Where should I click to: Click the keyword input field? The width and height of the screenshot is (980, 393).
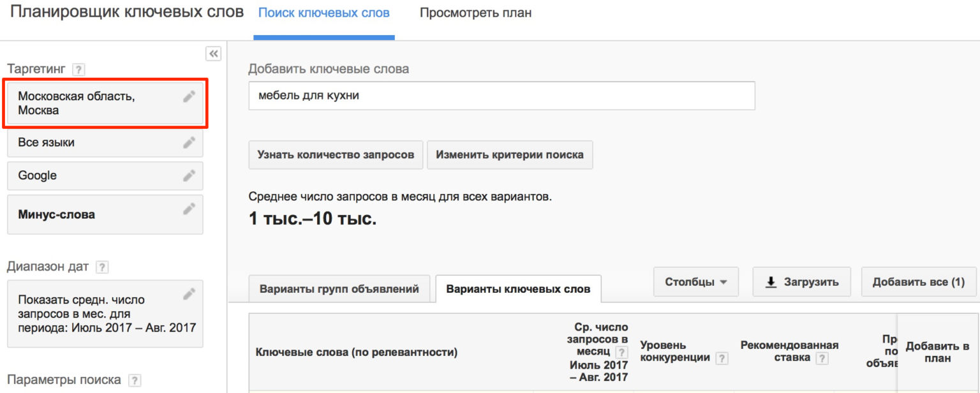point(501,96)
